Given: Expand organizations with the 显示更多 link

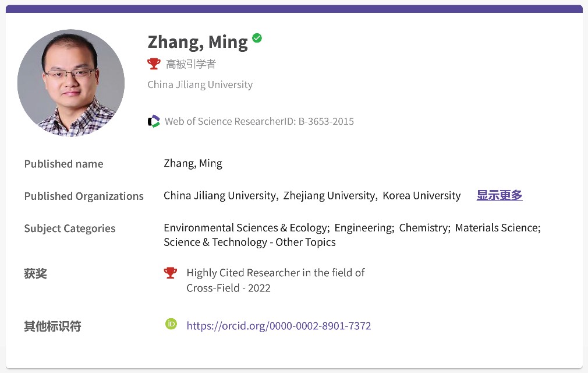Looking at the screenshot, I should pyautogui.click(x=499, y=196).
